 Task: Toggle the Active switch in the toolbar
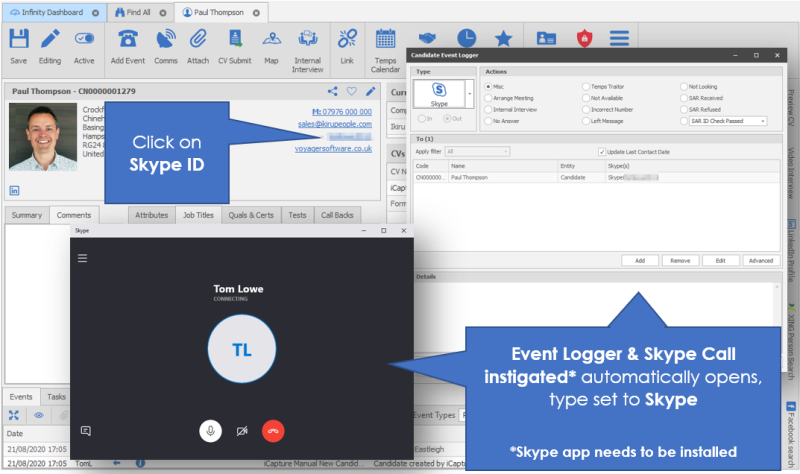tap(85, 40)
